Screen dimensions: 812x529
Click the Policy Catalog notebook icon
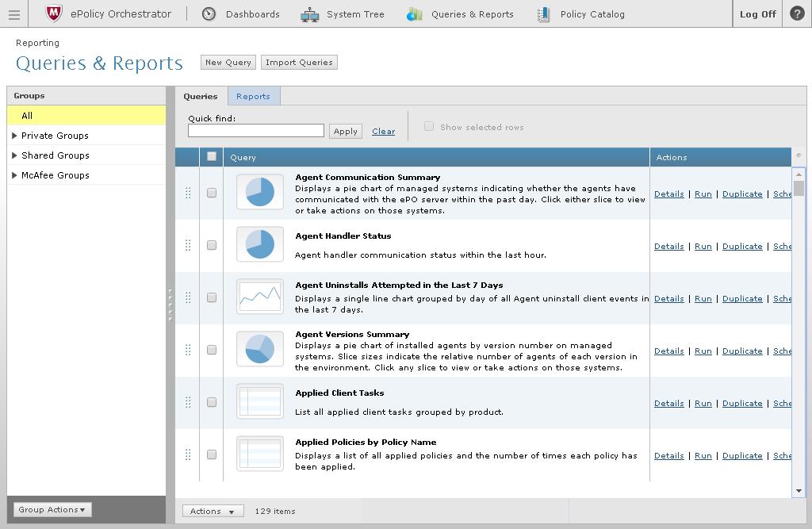click(x=543, y=14)
